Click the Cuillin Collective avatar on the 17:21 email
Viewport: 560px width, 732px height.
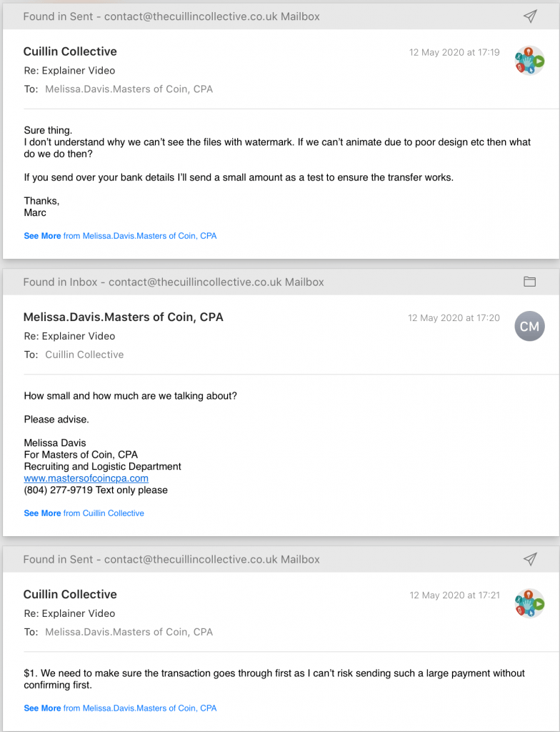tap(529, 604)
